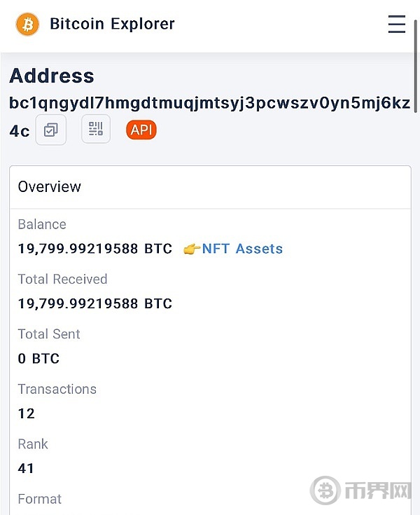This screenshot has height=515, width=420.
Task: Open the NFT Assets link
Action: pos(242,249)
